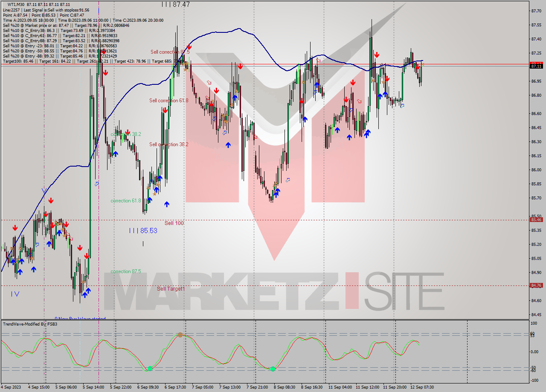The width and height of the screenshot is (546, 392).
Task: Click the '8 Sep 16:30' time axis label
Action: tap(312, 387)
